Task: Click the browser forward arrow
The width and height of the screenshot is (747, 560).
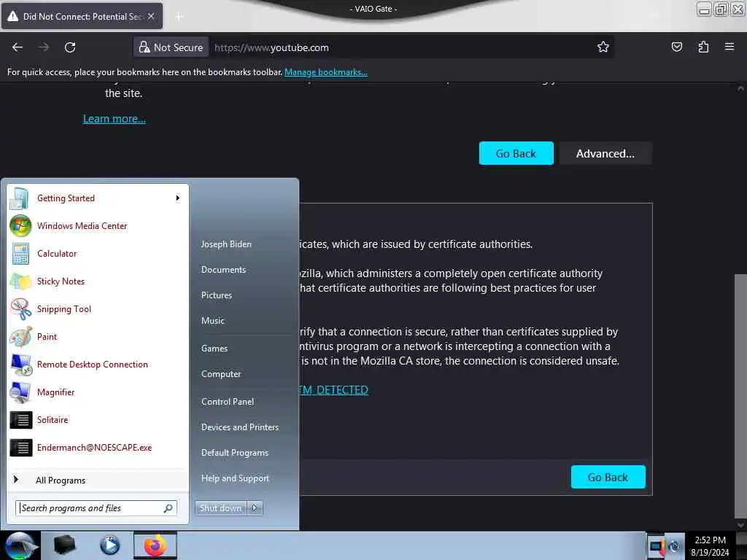Action: (44, 47)
